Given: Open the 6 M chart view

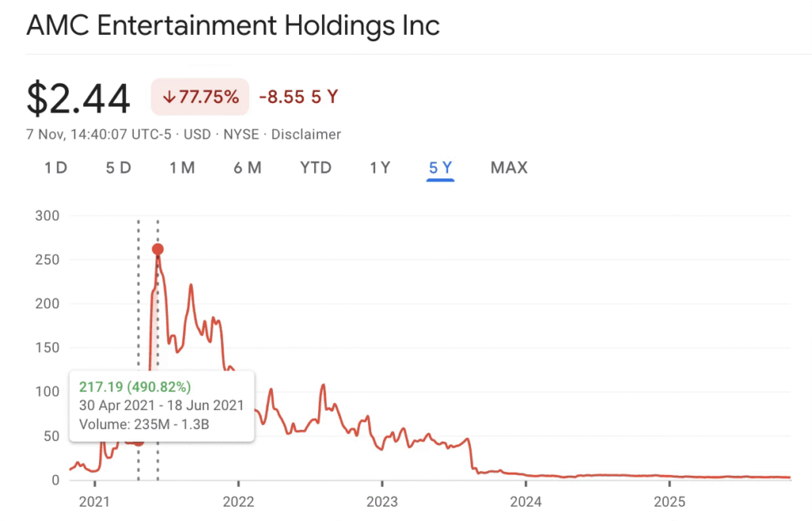Looking at the screenshot, I should click(247, 167).
